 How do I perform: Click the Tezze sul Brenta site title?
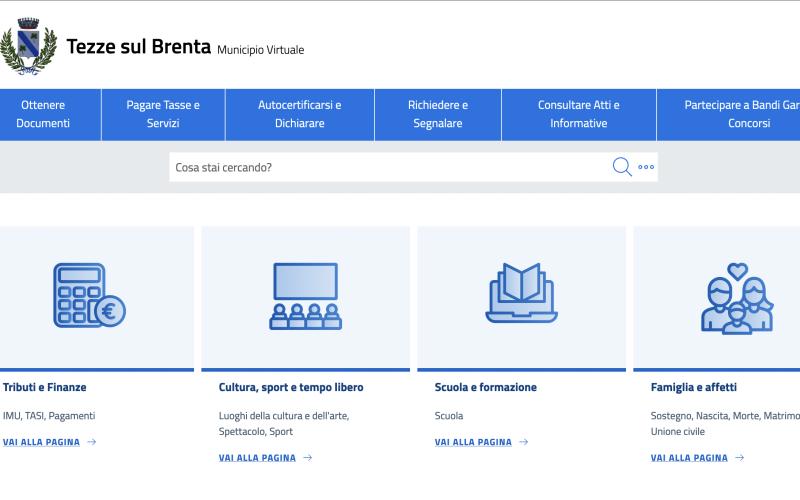139,46
